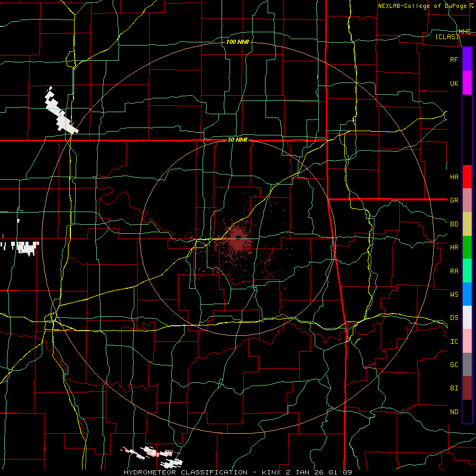
Task: Click the RA legend label
Action: (454, 271)
